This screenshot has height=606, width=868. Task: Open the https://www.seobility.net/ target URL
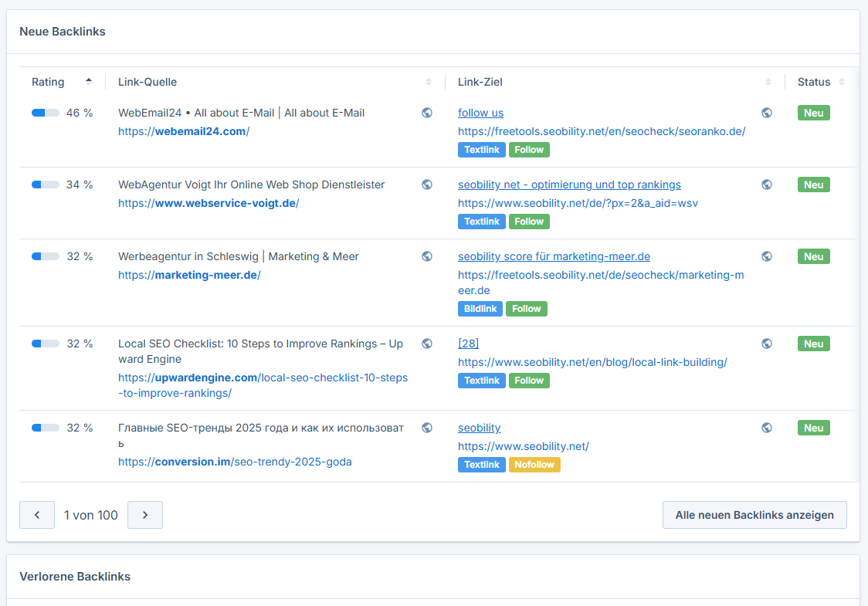tap(523, 447)
